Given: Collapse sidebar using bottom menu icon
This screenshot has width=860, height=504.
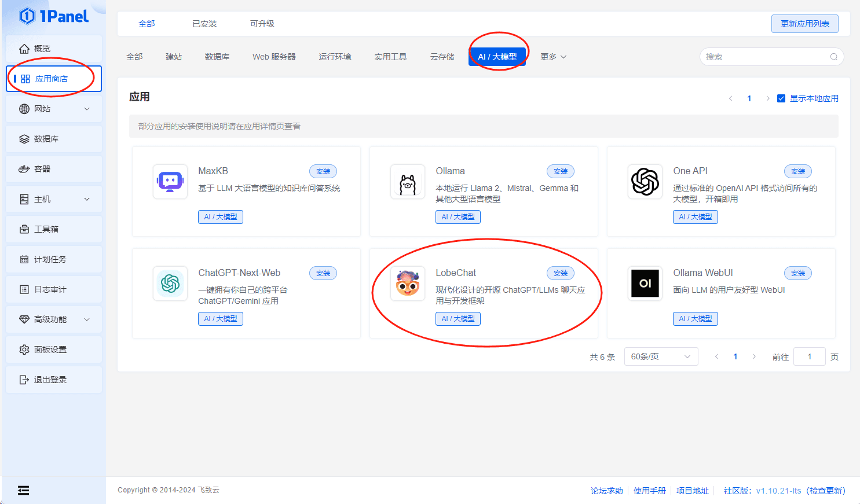Looking at the screenshot, I should [x=23, y=491].
